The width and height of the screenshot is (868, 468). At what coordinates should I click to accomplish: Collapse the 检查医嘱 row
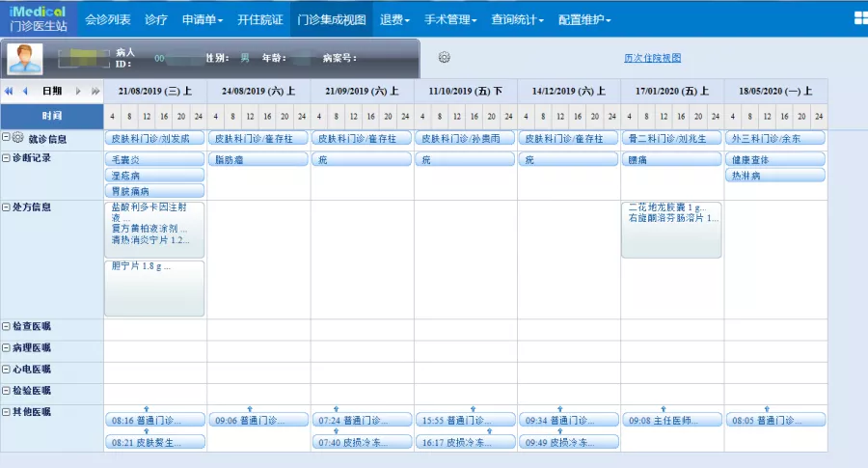click(x=6, y=326)
